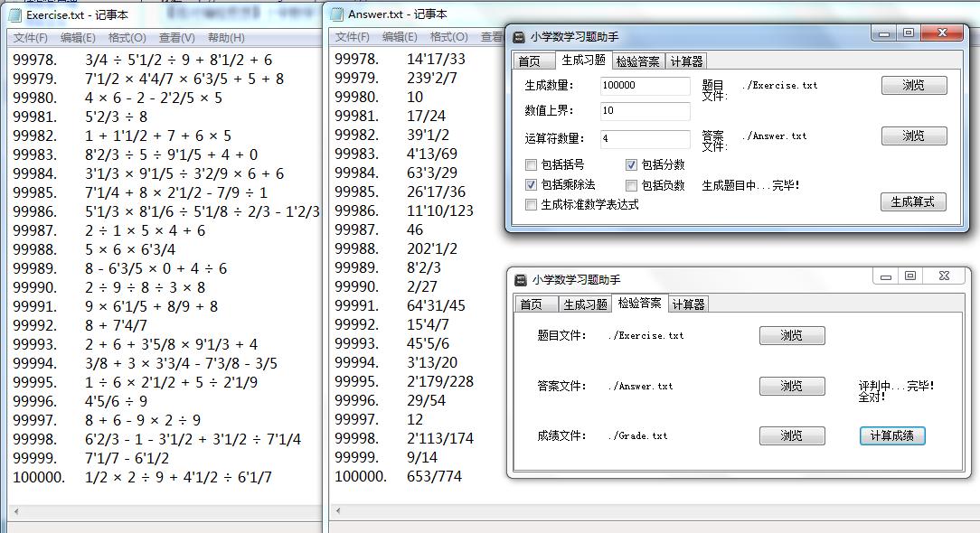Switch to 生成习题 tab in lower window
The width and height of the screenshot is (980, 533).
click(585, 304)
